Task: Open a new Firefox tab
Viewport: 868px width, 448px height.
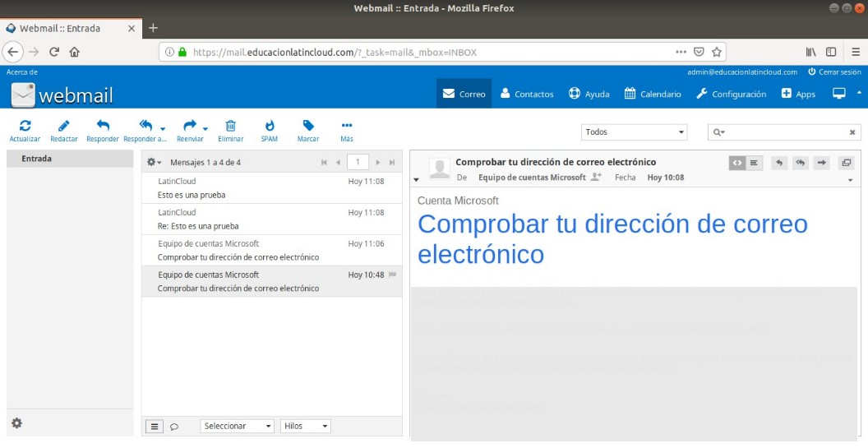Action: tap(154, 28)
